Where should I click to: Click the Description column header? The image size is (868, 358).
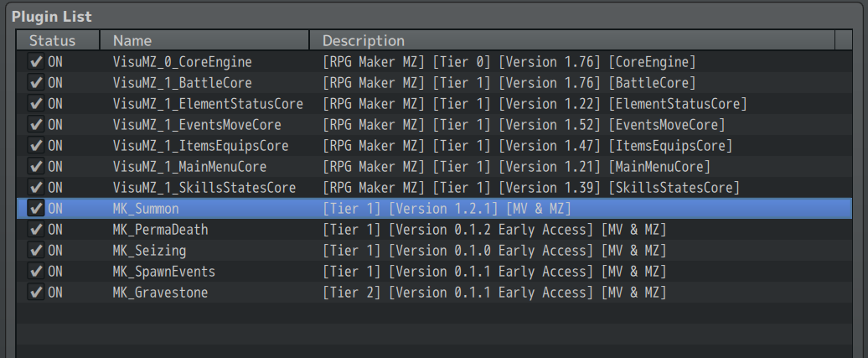click(x=572, y=40)
